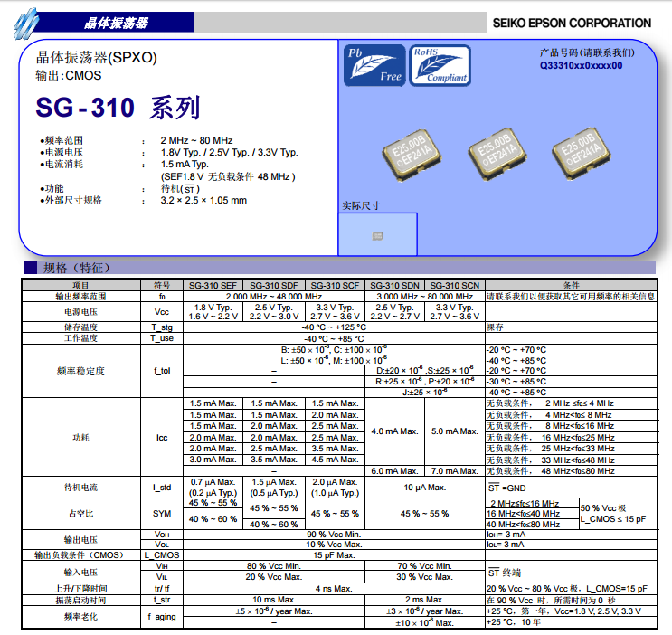The height and width of the screenshot is (635, 672).
Task: Select the SG-310 SEF column header
Action: click(x=213, y=285)
